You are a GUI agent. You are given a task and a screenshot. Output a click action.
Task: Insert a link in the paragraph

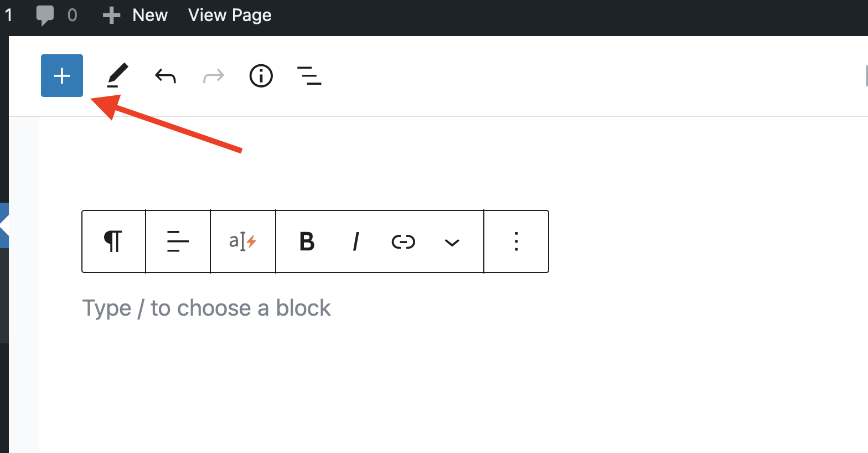[404, 241]
